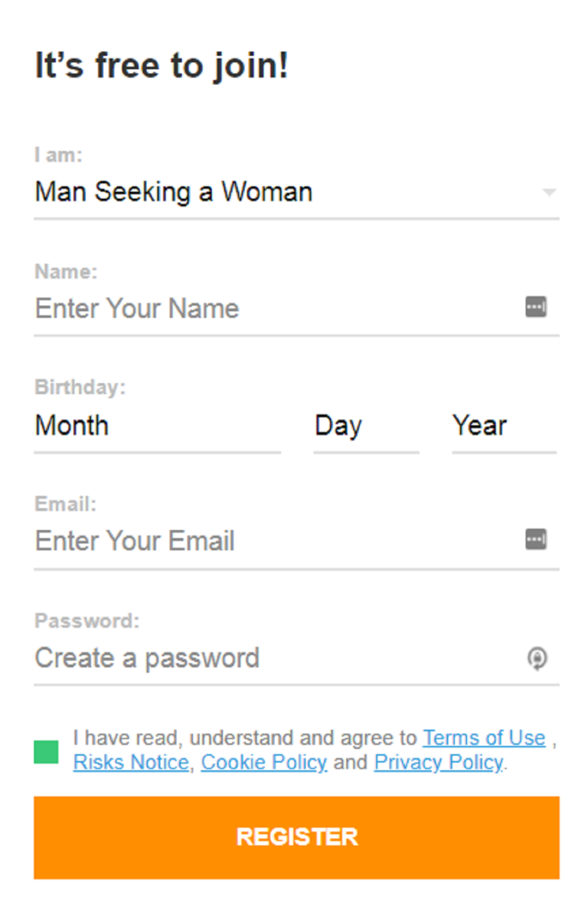Open the Terms of Use link
The height and width of the screenshot is (920, 588).
click(x=483, y=738)
